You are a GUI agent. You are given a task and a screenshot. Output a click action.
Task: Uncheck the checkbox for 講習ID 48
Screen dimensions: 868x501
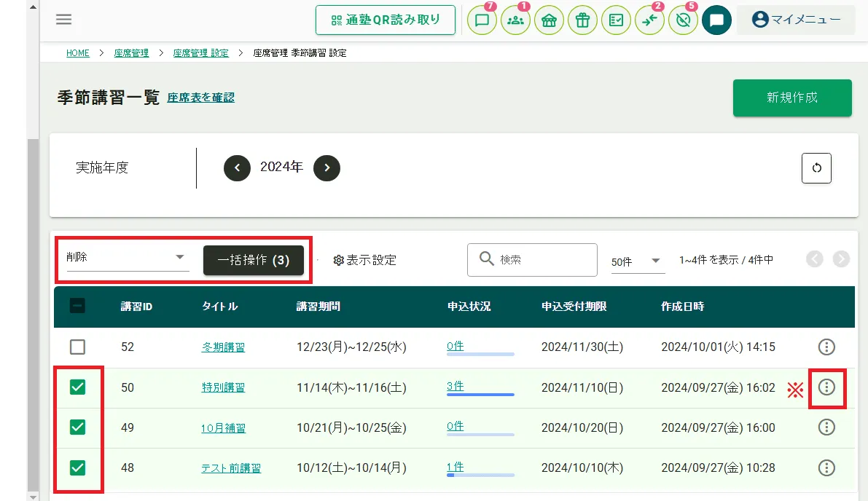[x=77, y=468]
